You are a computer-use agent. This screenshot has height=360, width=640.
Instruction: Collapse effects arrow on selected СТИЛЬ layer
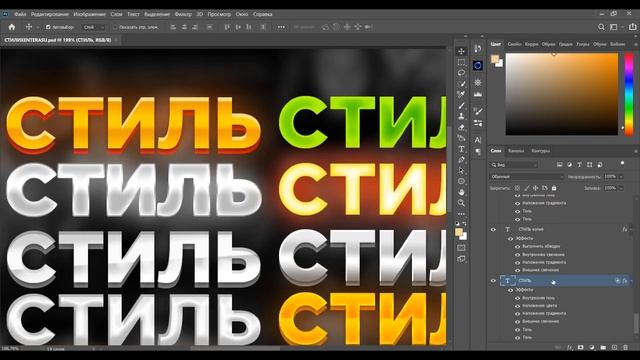click(631, 281)
